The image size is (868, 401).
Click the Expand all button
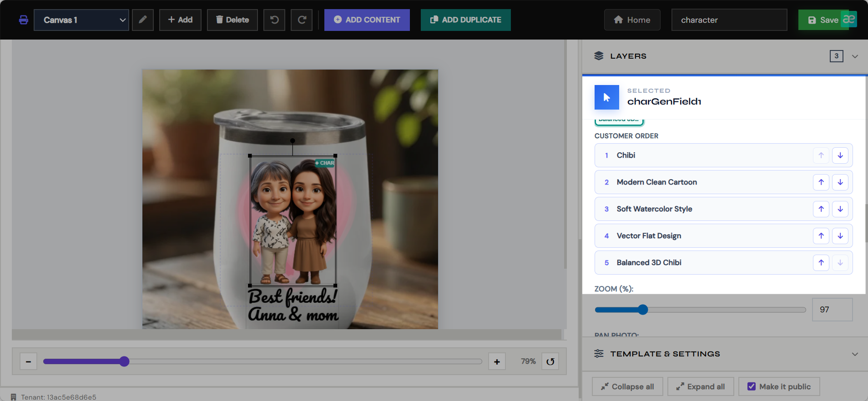click(701, 386)
